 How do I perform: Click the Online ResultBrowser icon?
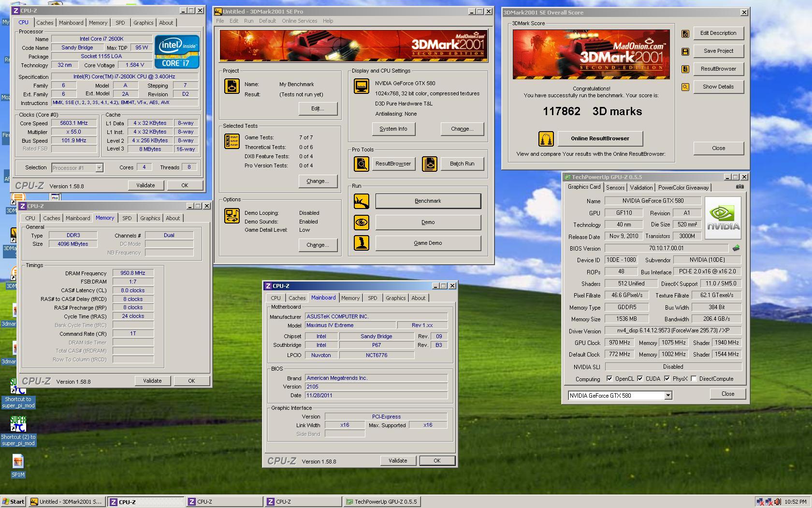tap(546, 139)
